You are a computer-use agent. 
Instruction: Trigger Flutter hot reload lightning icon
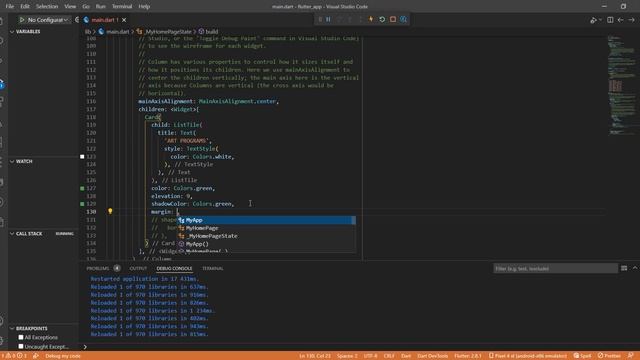371,19
